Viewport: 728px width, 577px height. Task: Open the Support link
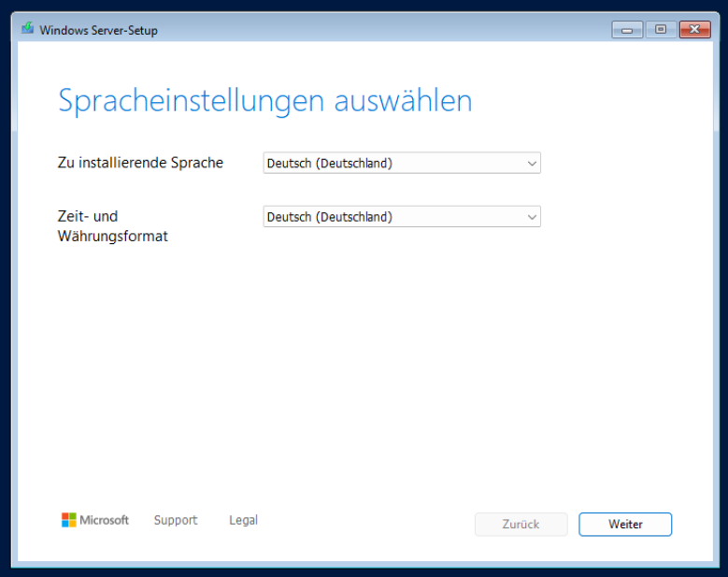pyautogui.click(x=176, y=520)
